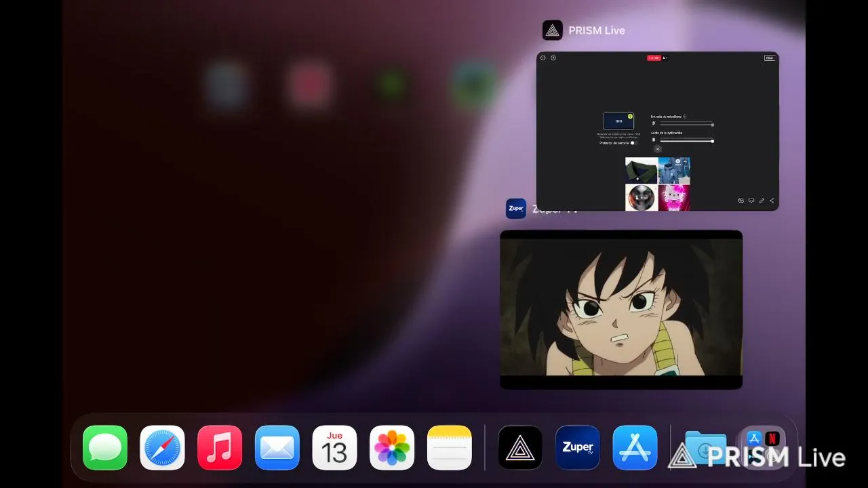Open the menu icon at PRISM Live's top-left
Screen dimensions: 868x488
click(542, 58)
